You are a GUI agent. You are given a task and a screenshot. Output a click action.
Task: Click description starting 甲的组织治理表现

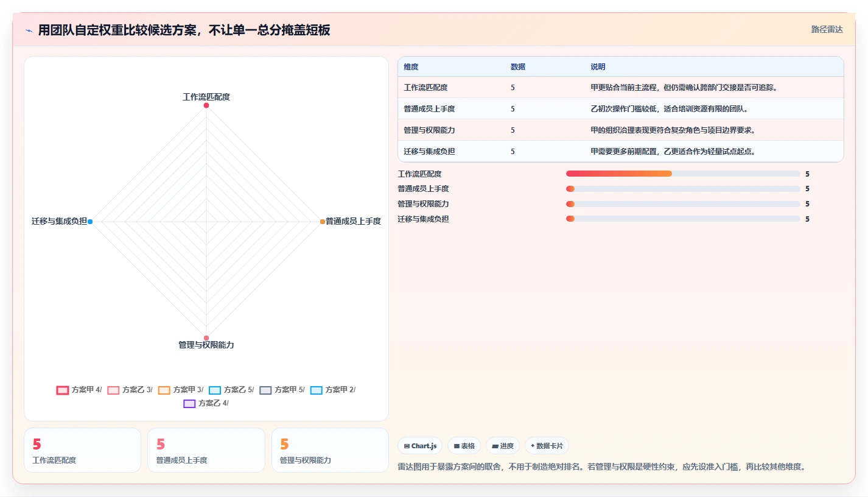tap(673, 130)
